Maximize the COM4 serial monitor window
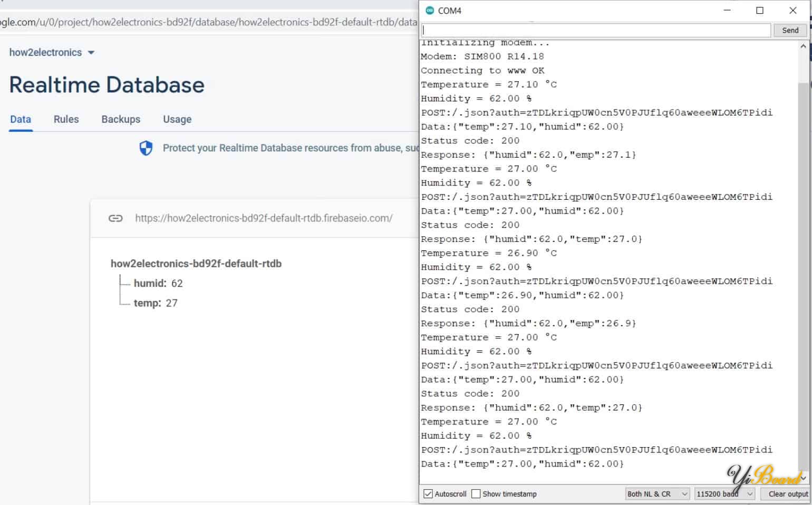The image size is (812, 505). (760, 11)
